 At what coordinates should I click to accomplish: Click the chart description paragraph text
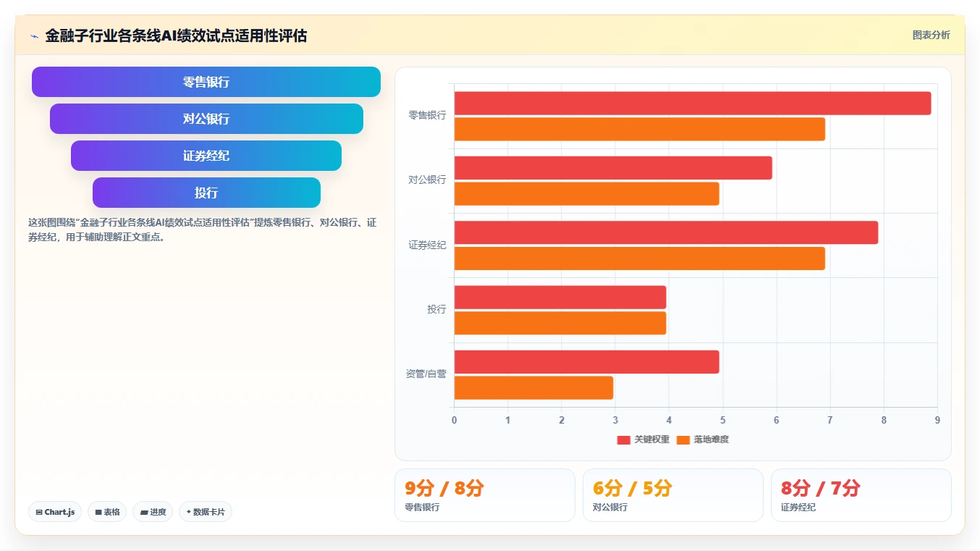[203, 230]
